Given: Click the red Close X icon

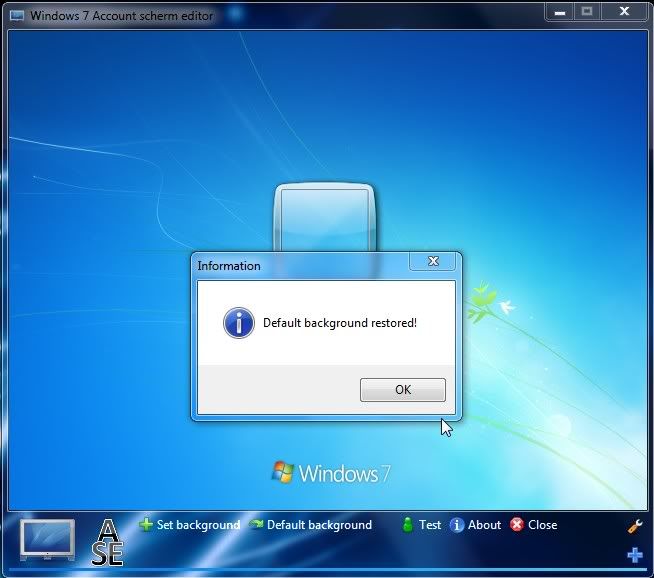Looking at the screenshot, I should pos(517,525).
